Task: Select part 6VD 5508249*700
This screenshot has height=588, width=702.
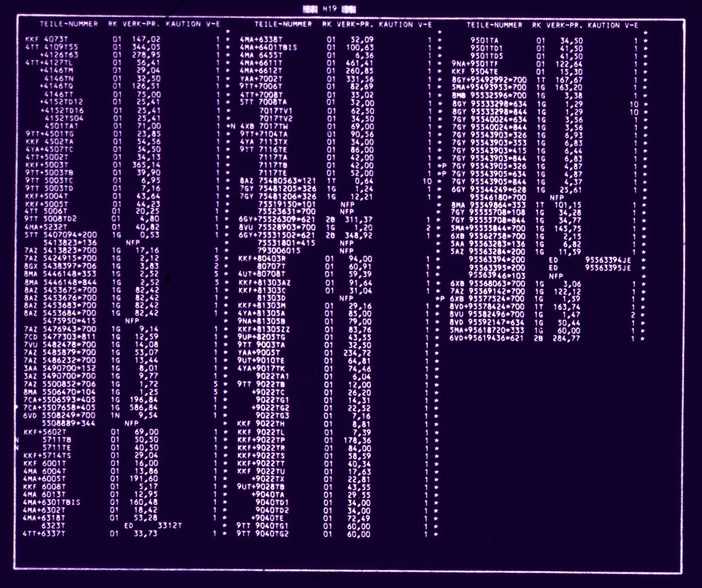Action: click(x=59, y=415)
